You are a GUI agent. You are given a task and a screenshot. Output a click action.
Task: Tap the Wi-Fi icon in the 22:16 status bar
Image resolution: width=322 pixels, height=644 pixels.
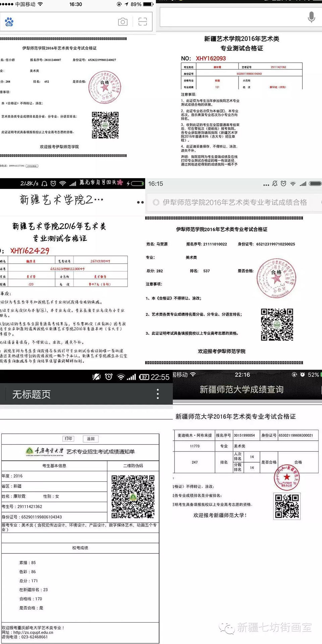[193, 375]
